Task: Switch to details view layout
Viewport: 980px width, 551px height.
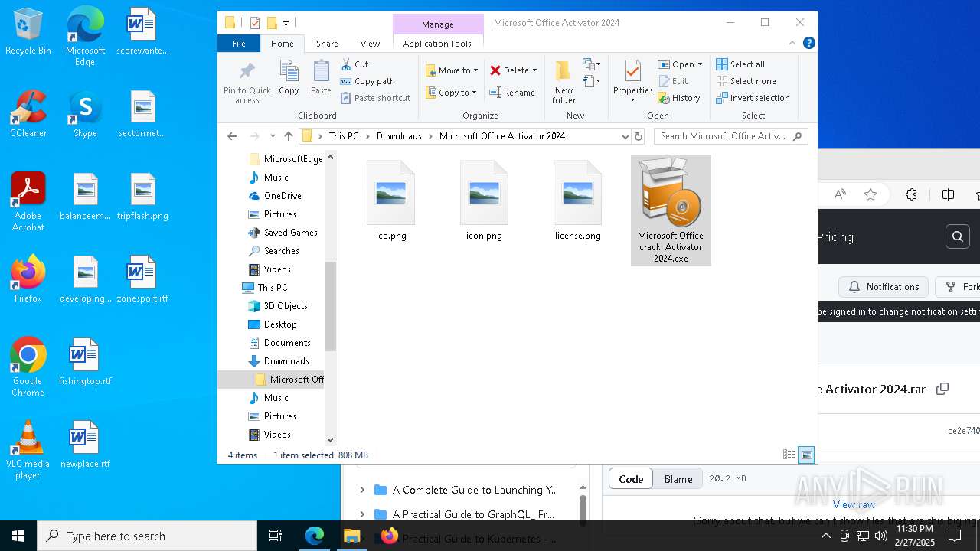Action: [789, 455]
